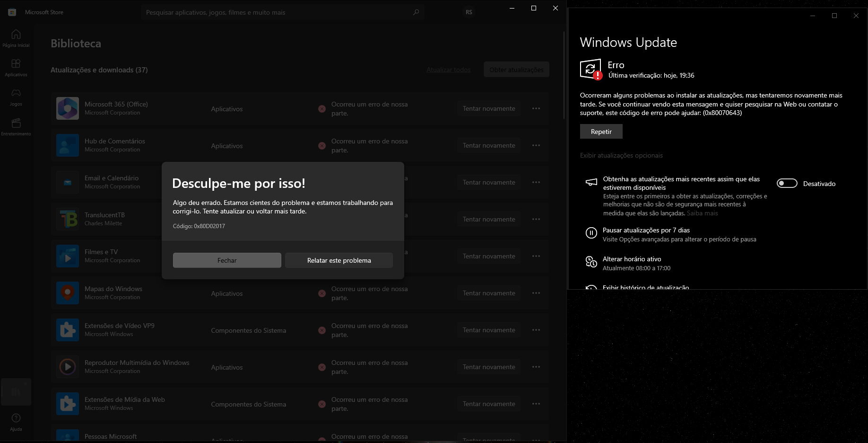Image resolution: width=868 pixels, height=443 pixels.
Task: Click the Mapas do Windows app icon
Action: coord(68,293)
